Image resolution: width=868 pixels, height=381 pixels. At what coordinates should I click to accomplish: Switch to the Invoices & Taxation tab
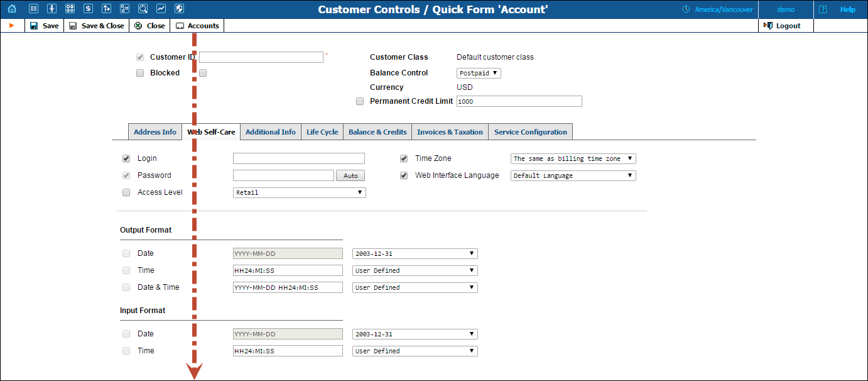click(x=450, y=132)
